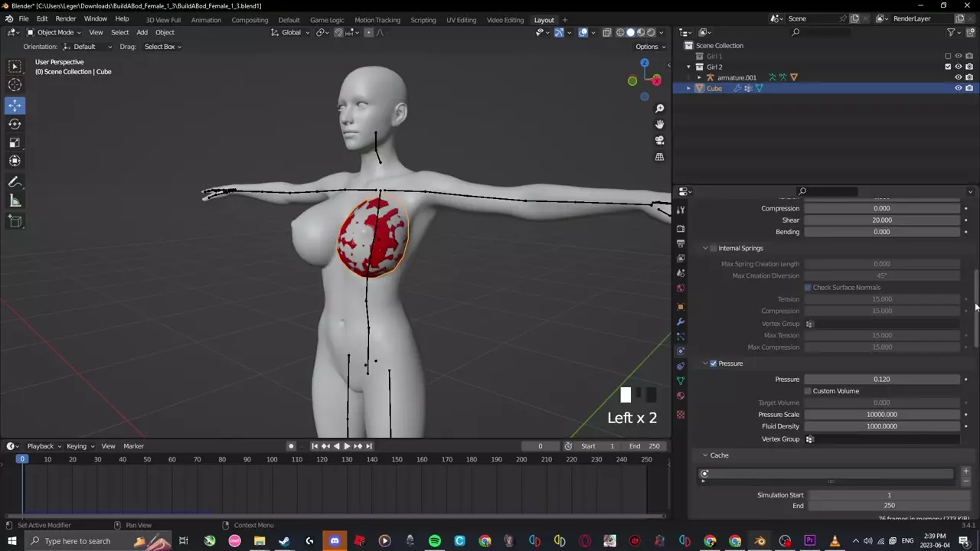Image resolution: width=980 pixels, height=551 pixels.
Task: Click the Options button in viewport header
Action: 650,47
